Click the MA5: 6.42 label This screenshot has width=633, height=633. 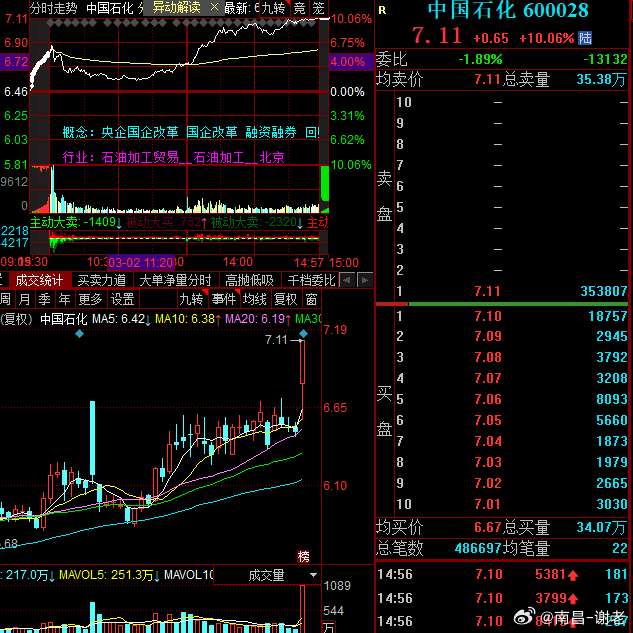click(x=121, y=319)
